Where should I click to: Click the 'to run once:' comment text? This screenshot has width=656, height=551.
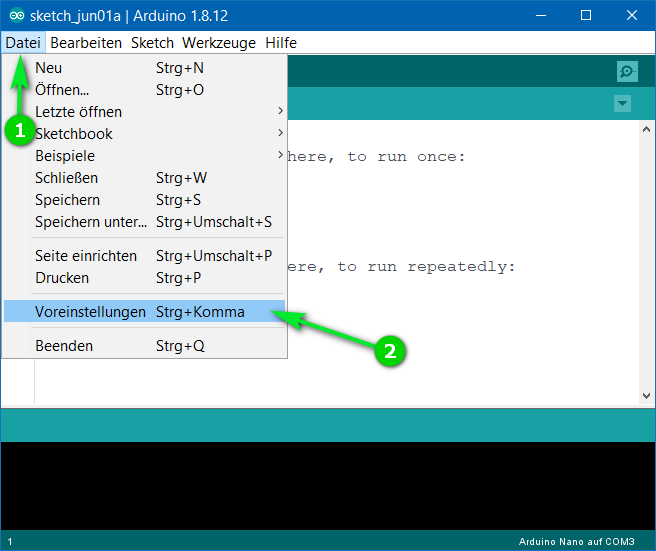click(x=406, y=156)
